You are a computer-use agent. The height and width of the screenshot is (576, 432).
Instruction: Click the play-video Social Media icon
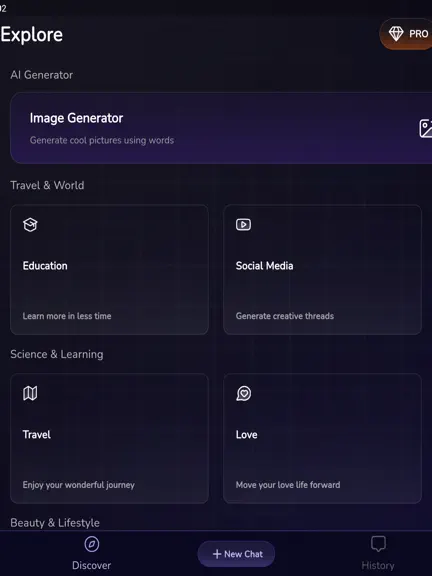pyautogui.click(x=244, y=224)
